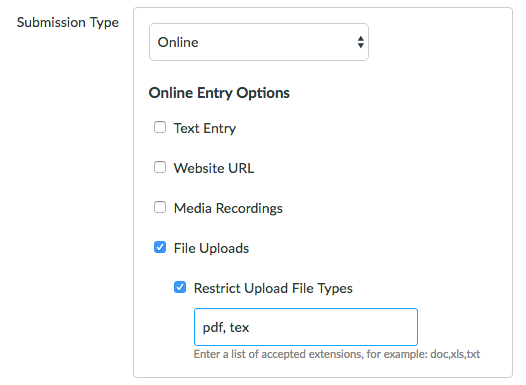Open the Submission Type Online dropdown
The image size is (526, 385).
click(x=259, y=42)
